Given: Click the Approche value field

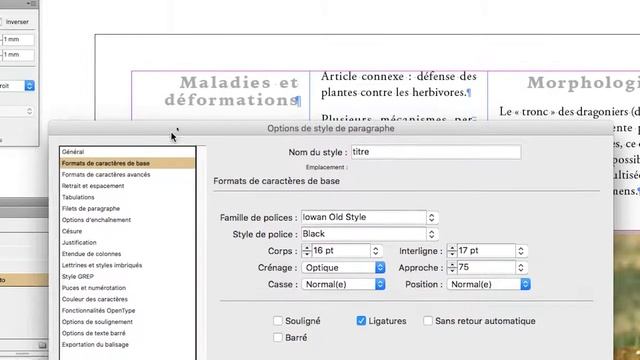Looking at the screenshot, I should click(486, 267).
